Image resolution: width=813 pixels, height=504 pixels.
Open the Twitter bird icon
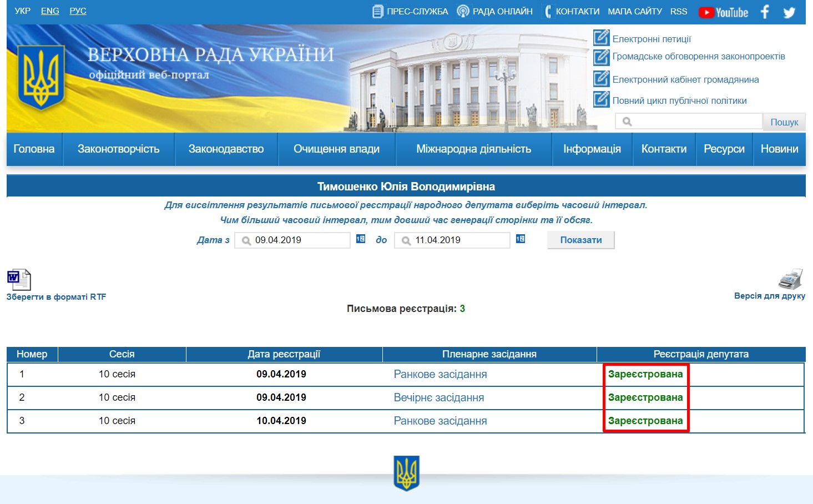coord(789,12)
